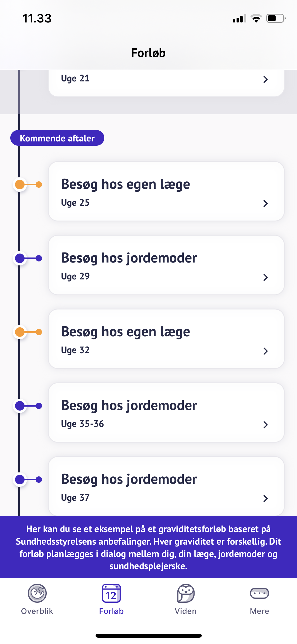Expand the Uge 21 chevron
Viewport: 297px width, 644px height.
tap(266, 79)
